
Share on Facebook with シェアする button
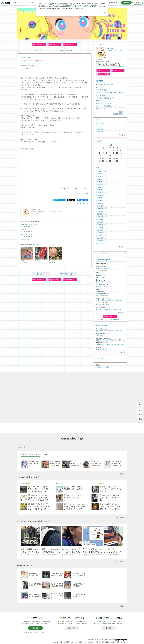click(82, 200)
